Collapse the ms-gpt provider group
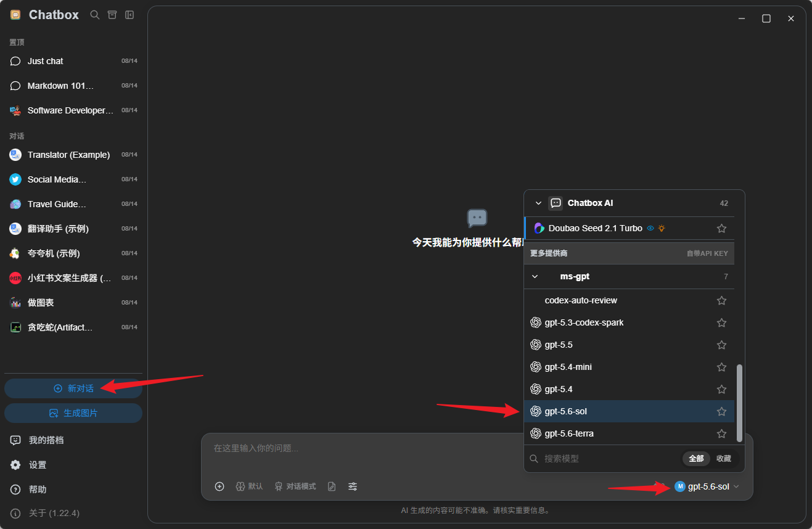 click(x=535, y=277)
